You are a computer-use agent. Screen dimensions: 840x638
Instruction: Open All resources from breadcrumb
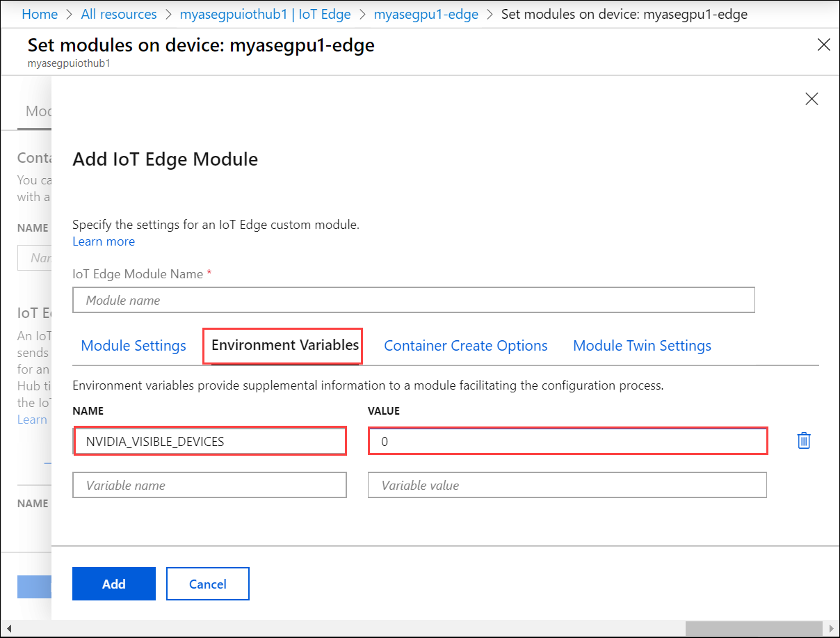pyautogui.click(x=118, y=14)
